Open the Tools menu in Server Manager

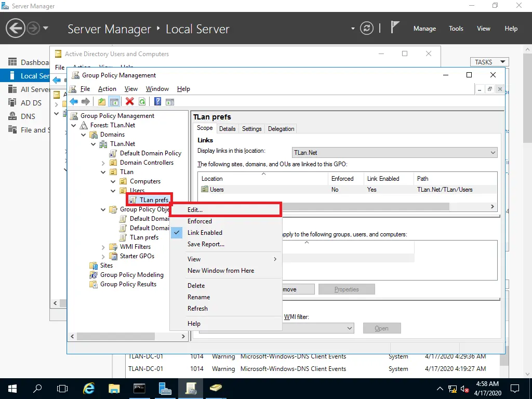coord(456,29)
